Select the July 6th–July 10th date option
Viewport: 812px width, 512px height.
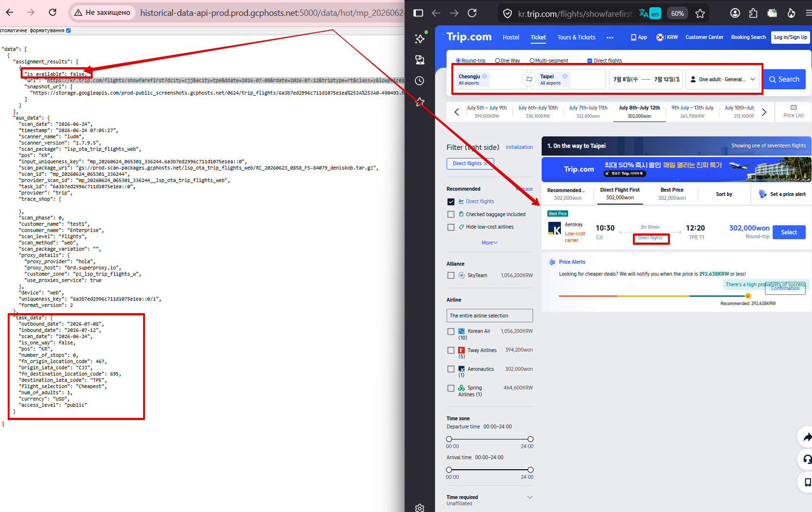coord(538,111)
